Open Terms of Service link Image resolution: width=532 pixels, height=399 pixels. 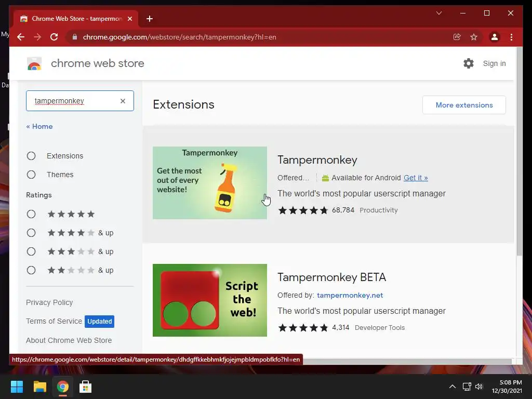coord(54,321)
